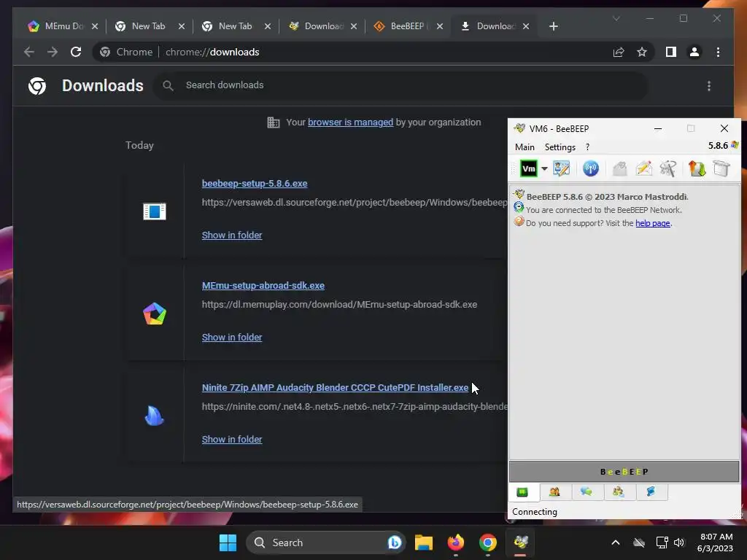Image resolution: width=747 pixels, height=560 pixels.
Task: Close the bee icon Download tab
Action: click(x=354, y=26)
